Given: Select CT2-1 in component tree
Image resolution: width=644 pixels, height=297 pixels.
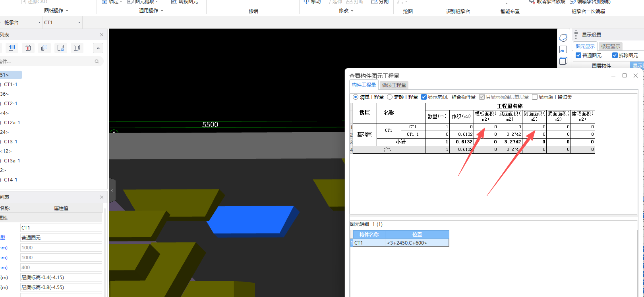Looking at the screenshot, I should click(11, 104).
